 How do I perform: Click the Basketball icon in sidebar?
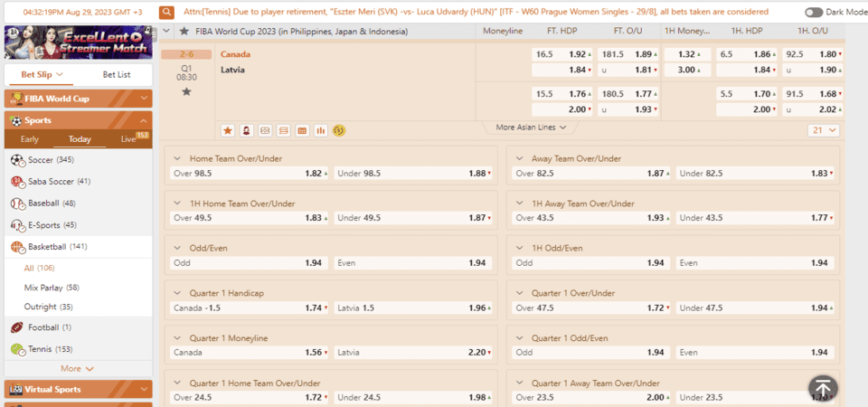click(x=17, y=247)
